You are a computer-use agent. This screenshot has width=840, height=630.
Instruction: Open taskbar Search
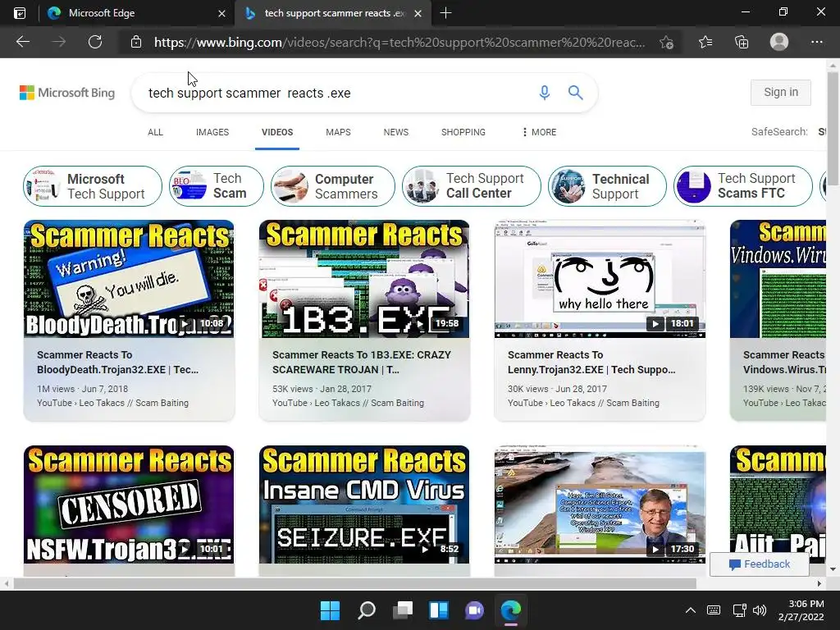coord(367,610)
